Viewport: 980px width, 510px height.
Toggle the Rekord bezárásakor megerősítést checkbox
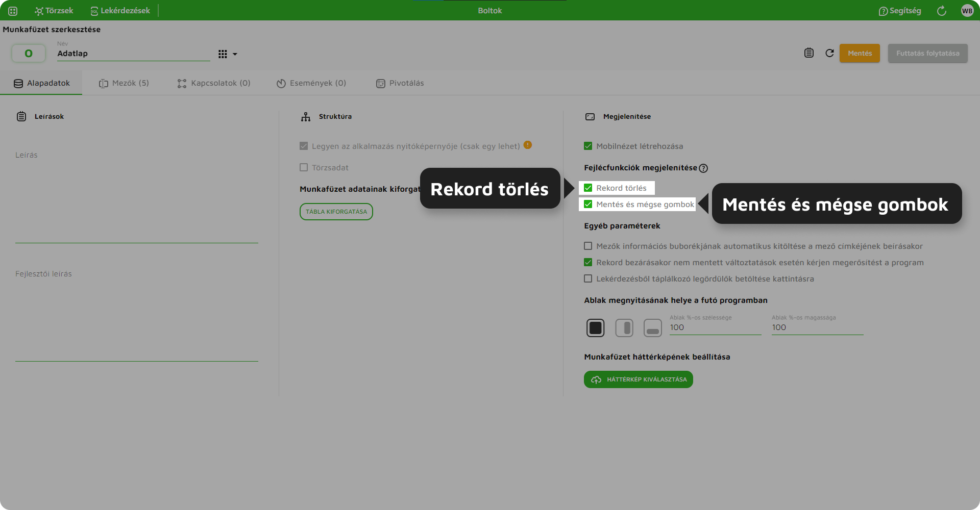(x=588, y=262)
